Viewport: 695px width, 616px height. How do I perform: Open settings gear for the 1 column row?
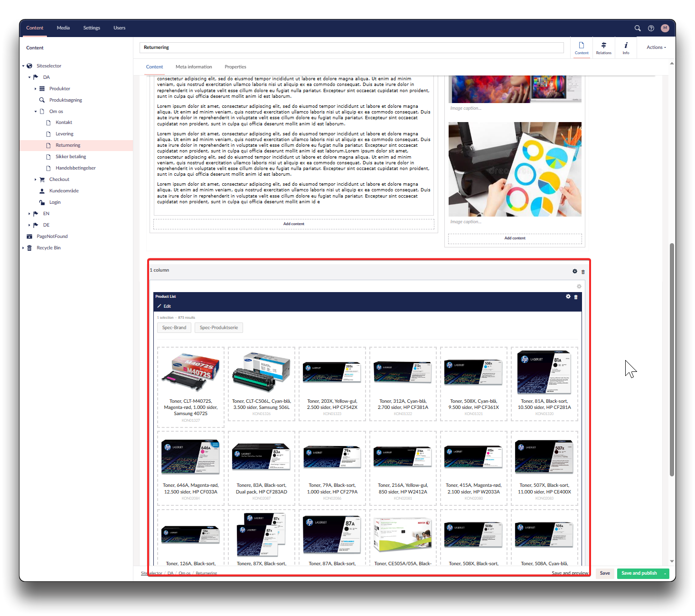point(575,271)
